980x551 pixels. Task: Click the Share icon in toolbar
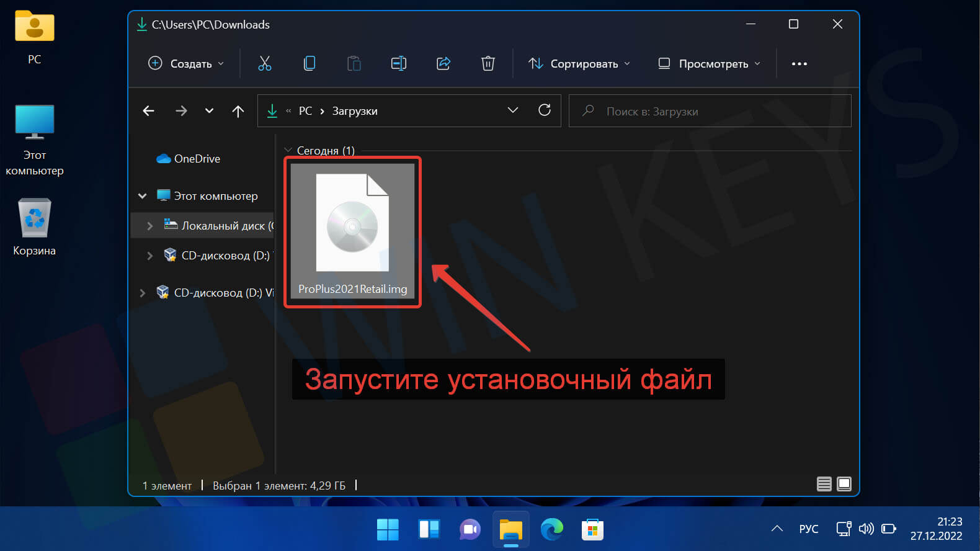coord(443,63)
